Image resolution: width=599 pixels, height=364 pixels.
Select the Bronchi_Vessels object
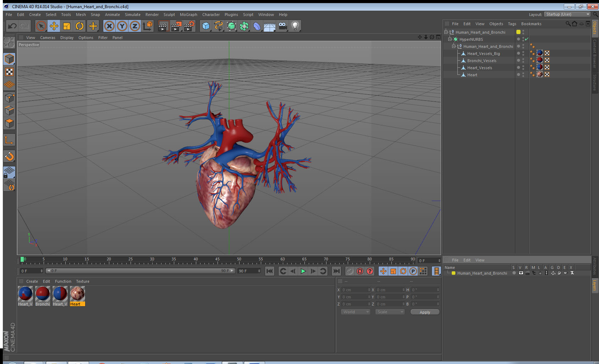point(482,61)
